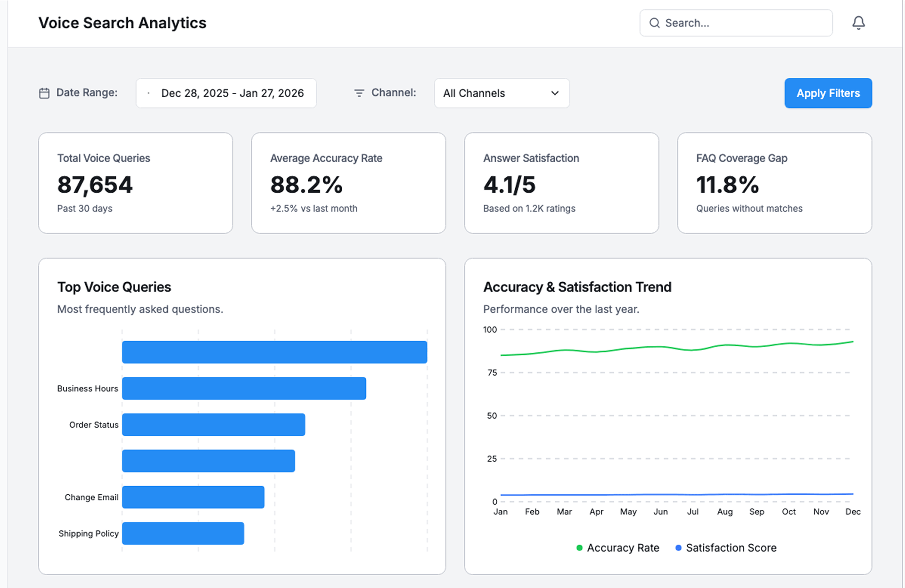Open the Total Voice Queries card

coord(135,183)
